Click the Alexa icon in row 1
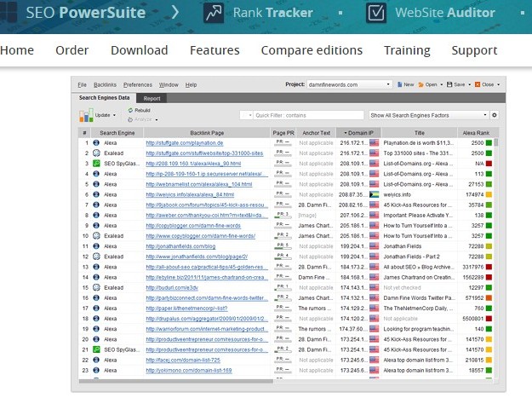 (96, 143)
